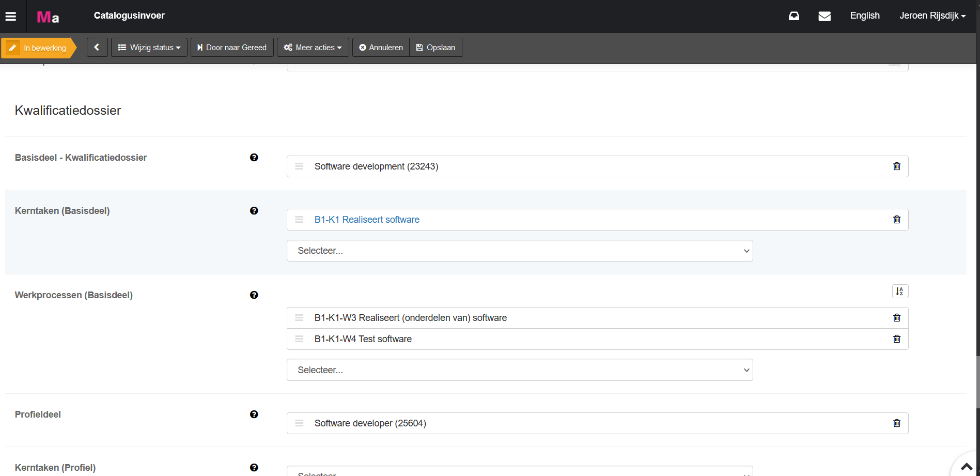Click Door naar Gereed button
980x476 pixels.
[232, 47]
